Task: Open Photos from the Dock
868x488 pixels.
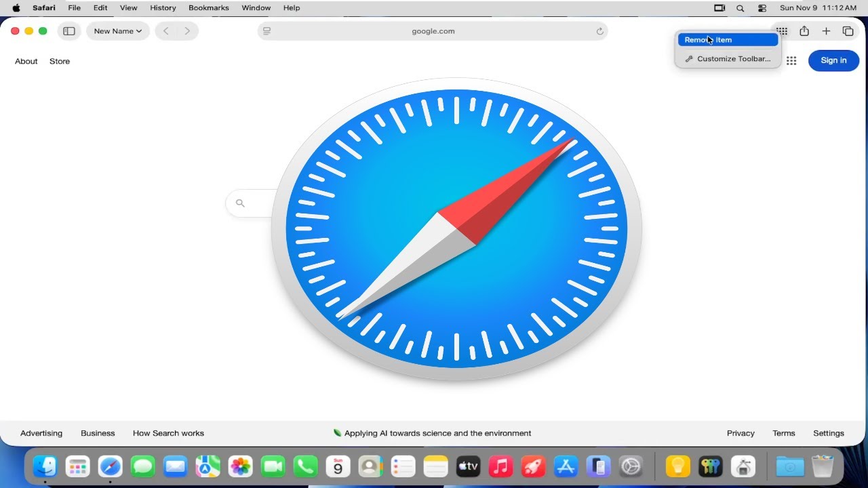Action: click(x=241, y=466)
